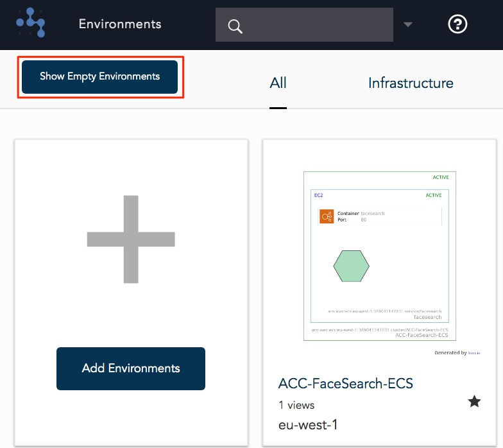The image size is (503, 448).
Task: Switch to the Infrastructure tab
Action: [411, 83]
